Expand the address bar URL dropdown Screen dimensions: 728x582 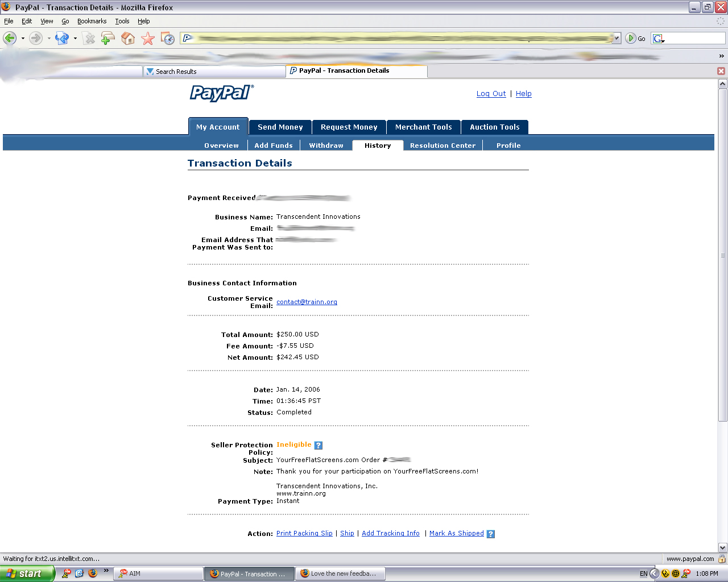(617, 38)
